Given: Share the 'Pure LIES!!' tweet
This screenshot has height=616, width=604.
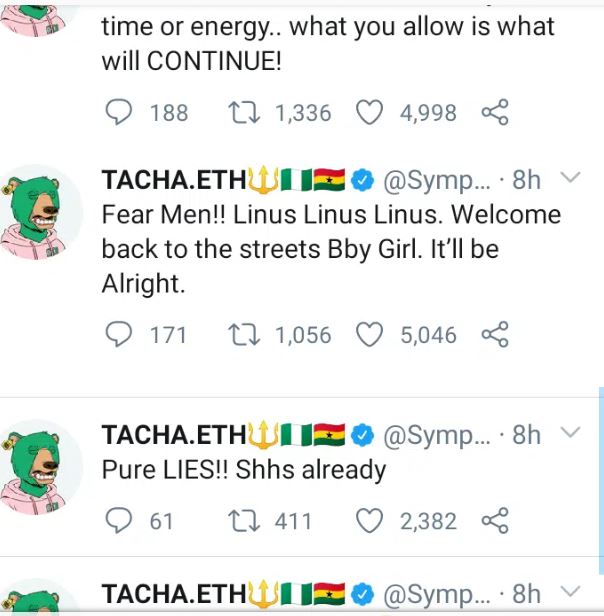Looking at the screenshot, I should 495,521.
